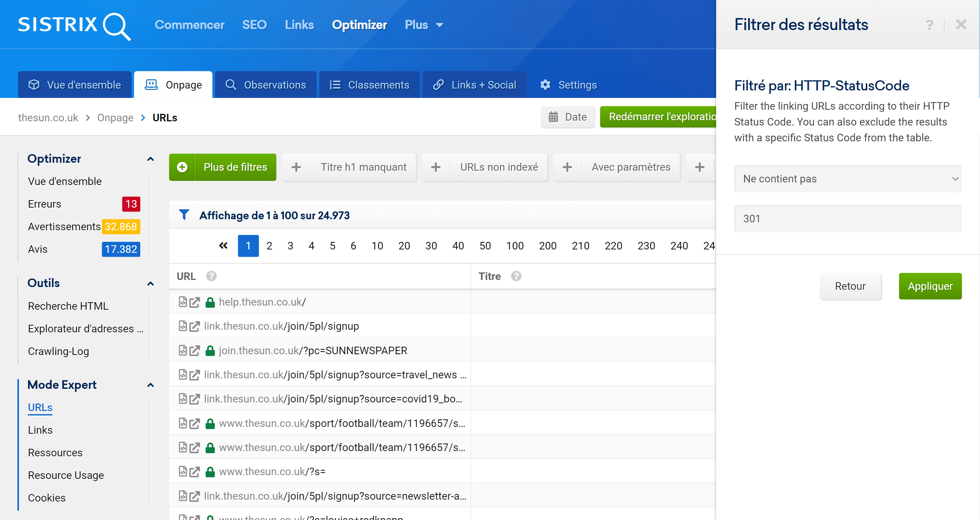Open Recherche HTML tool
This screenshot has height=520, width=980.
(68, 306)
